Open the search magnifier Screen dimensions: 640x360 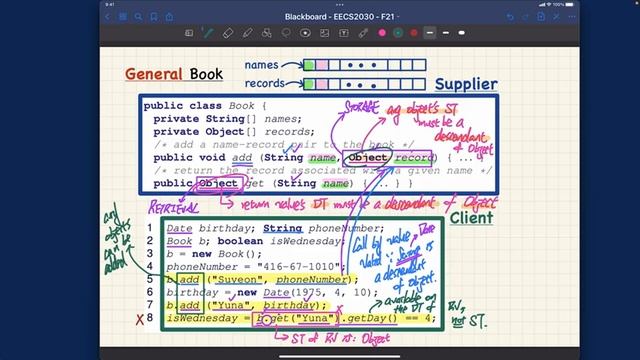138,17
